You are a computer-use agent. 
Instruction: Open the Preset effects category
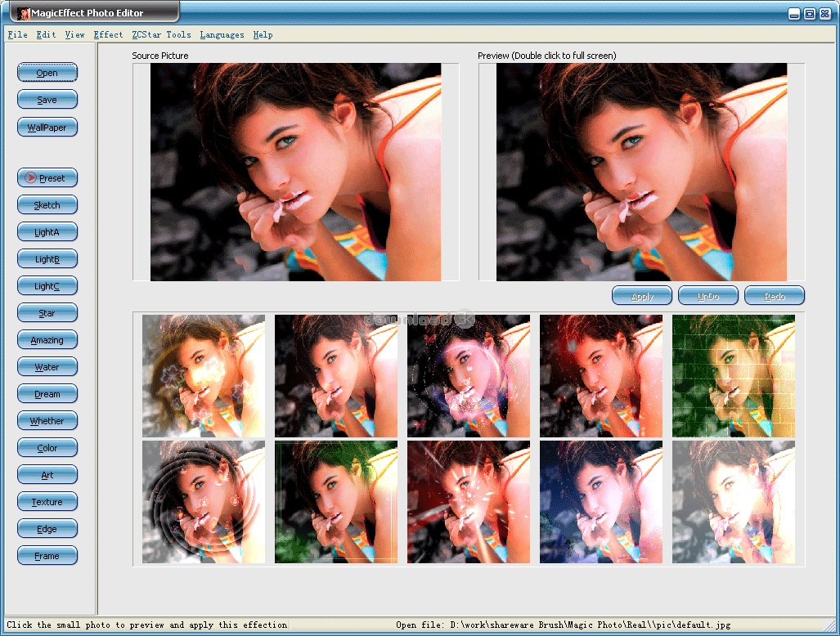click(x=47, y=178)
